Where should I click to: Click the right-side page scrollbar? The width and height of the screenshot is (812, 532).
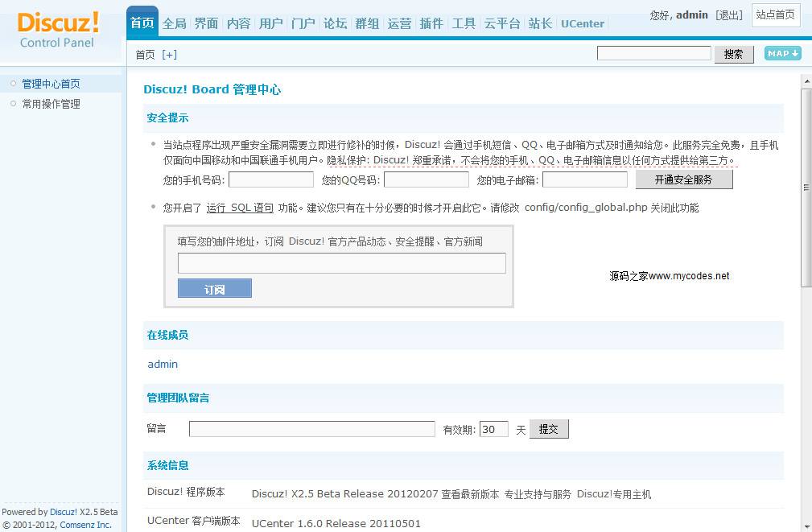click(806, 185)
